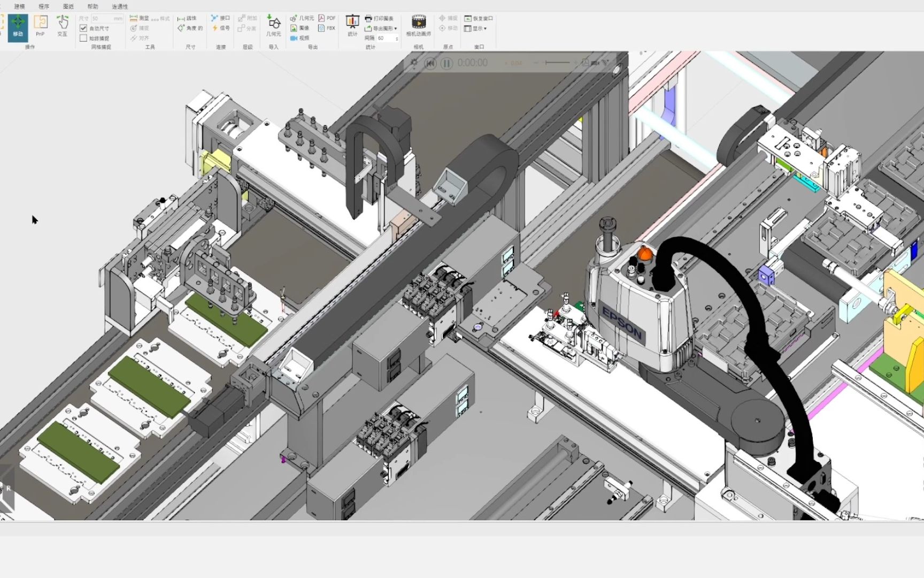Image resolution: width=924 pixels, height=578 pixels.
Task: Click the 捕捉 snap tool in 工具
Action: point(140,28)
